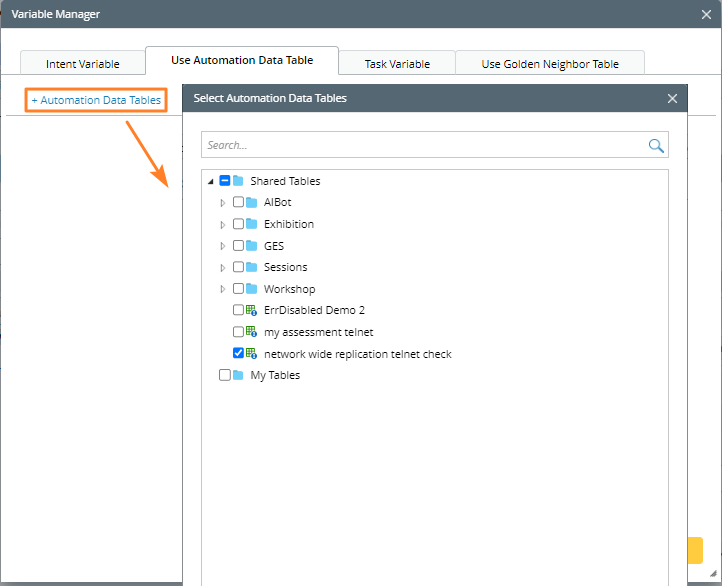The height and width of the screenshot is (586, 722).
Task: Click the ErrDisabled Demo 2 table icon
Action: coord(252,310)
